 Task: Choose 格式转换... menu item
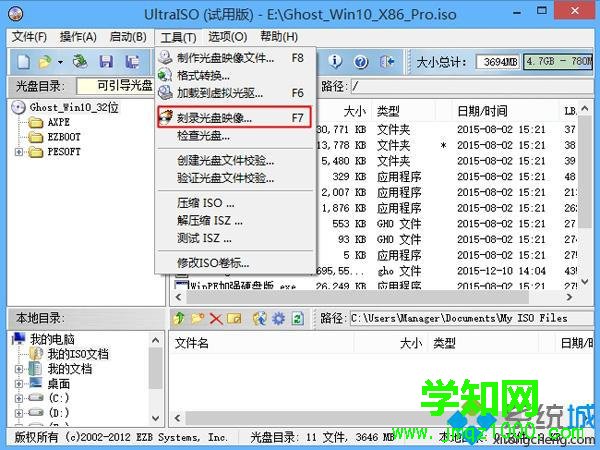coord(235,75)
